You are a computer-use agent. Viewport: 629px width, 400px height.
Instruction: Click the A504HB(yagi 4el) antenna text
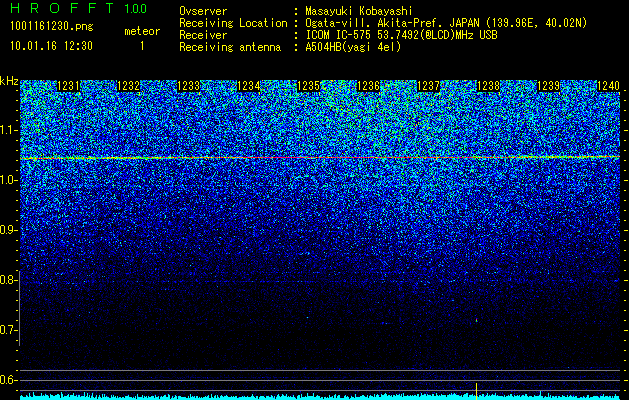point(353,47)
